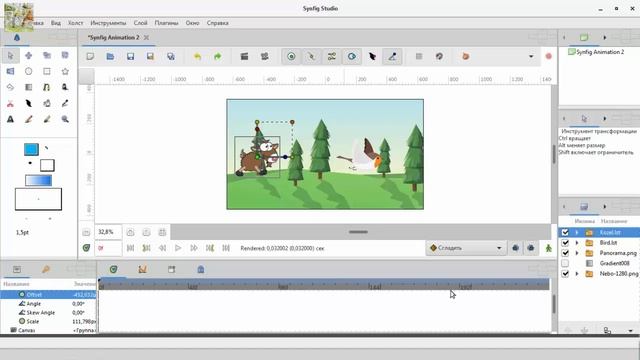Image resolution: width=640 pixels, height=360 pixels.
Task: Switch to Synfig Animation 2 document tab
Action: (113, 37)
